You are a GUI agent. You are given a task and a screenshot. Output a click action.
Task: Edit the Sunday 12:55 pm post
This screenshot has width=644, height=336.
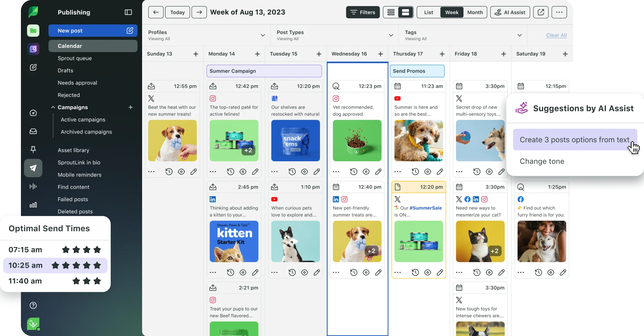coord(193,172)
